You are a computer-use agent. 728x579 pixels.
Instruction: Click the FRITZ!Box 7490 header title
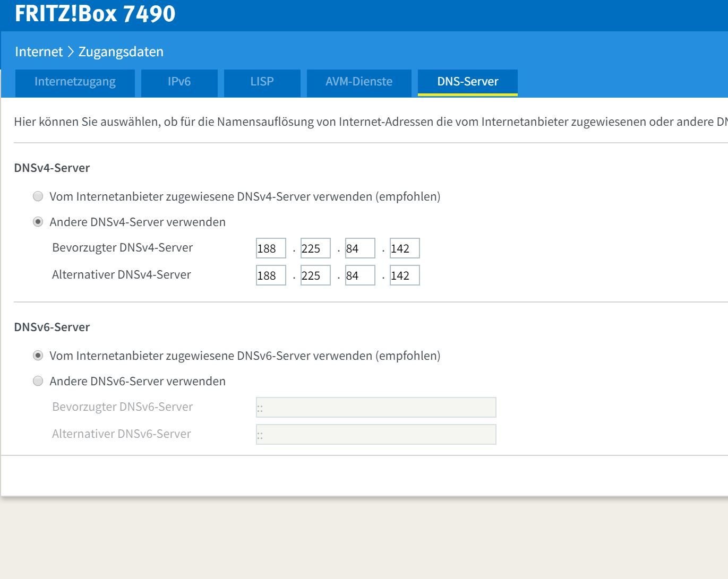pyautogui.click(x=95, y=13)
